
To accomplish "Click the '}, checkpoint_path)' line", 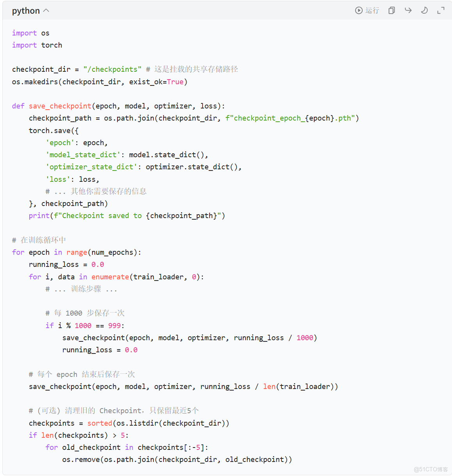I will tap(68, 204).
